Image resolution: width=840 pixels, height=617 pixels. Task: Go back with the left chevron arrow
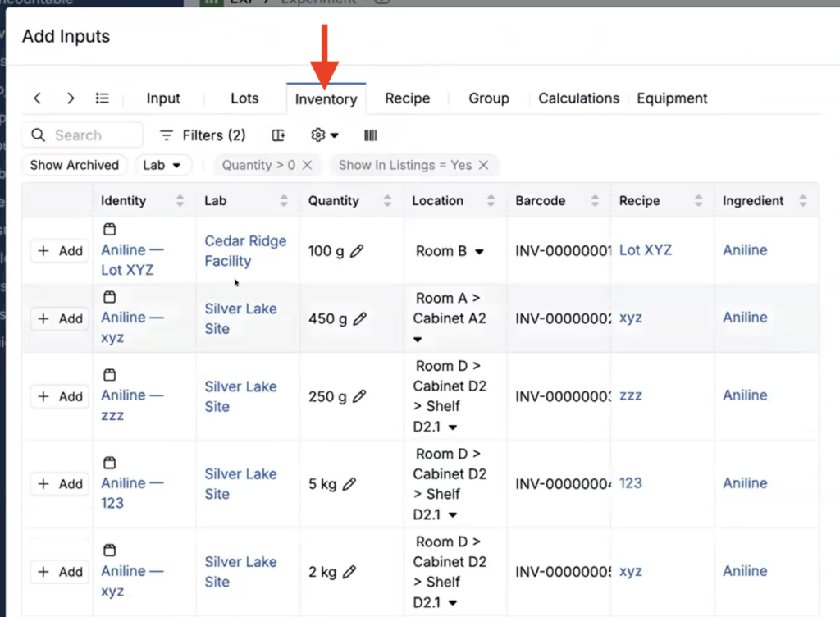pyautogui.click(x=37, y=98)
